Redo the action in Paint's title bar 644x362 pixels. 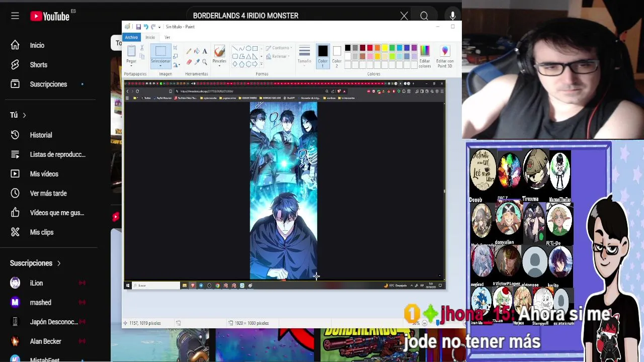tap(153, 27)
